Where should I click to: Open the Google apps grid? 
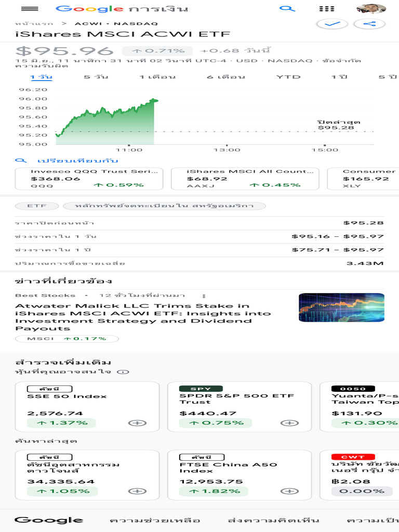click(327, 8)
